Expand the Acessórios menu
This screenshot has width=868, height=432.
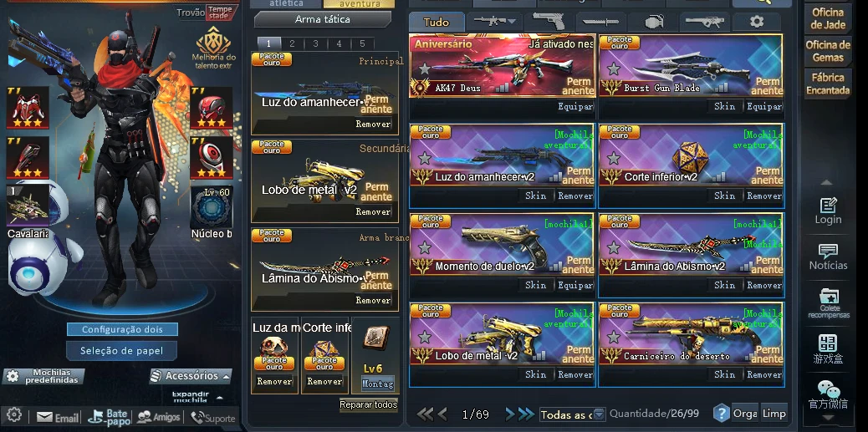click(x=191, y=376)
